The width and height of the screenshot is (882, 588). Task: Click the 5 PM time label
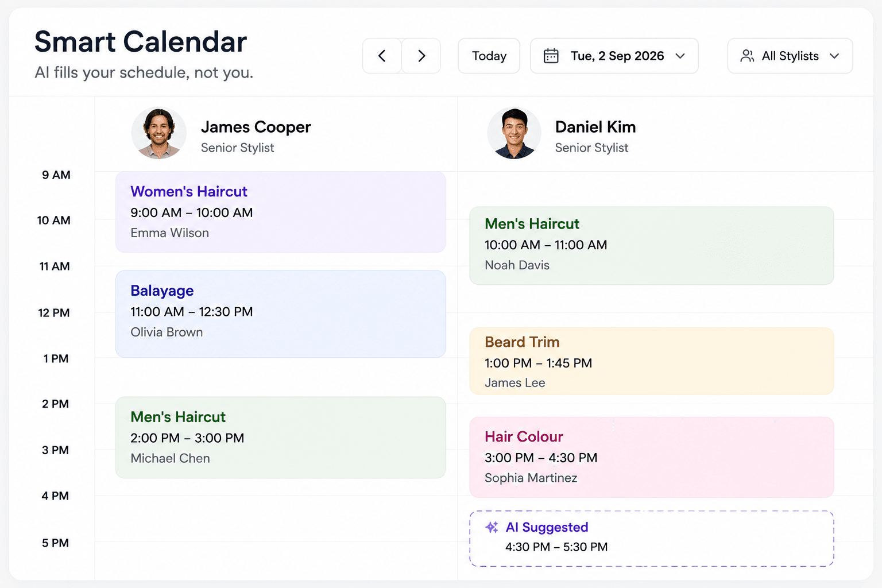click(55, 543)
